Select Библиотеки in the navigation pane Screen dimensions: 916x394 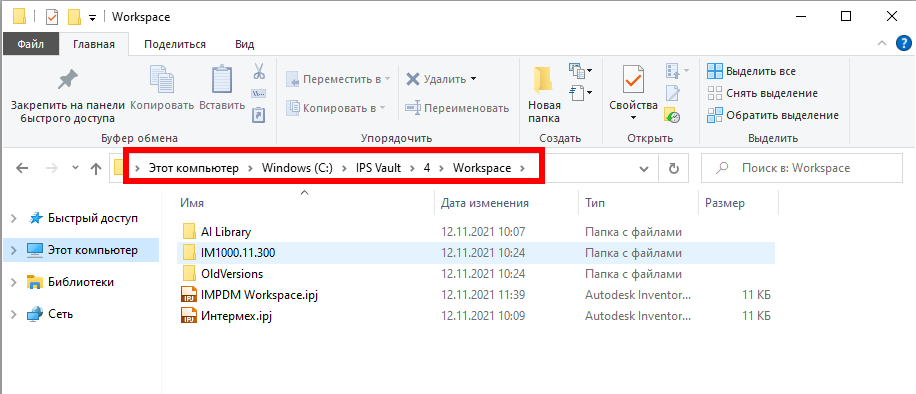(81, 282)
